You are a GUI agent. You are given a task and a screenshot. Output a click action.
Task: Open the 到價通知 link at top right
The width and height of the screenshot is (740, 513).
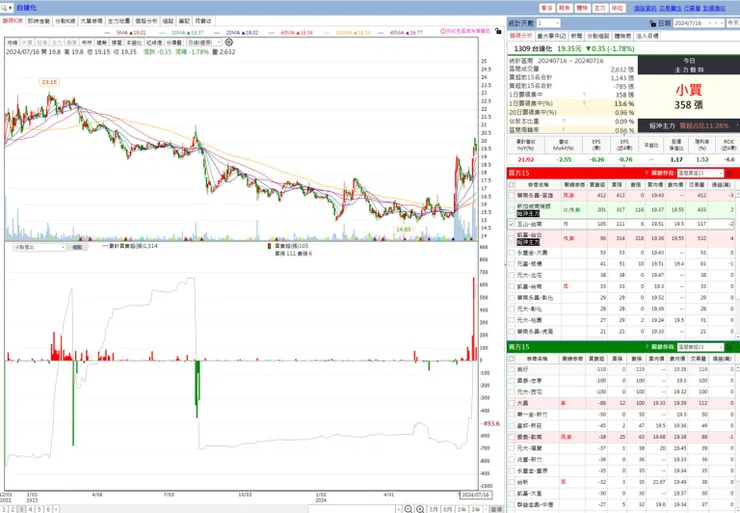[x=714, y=8]
